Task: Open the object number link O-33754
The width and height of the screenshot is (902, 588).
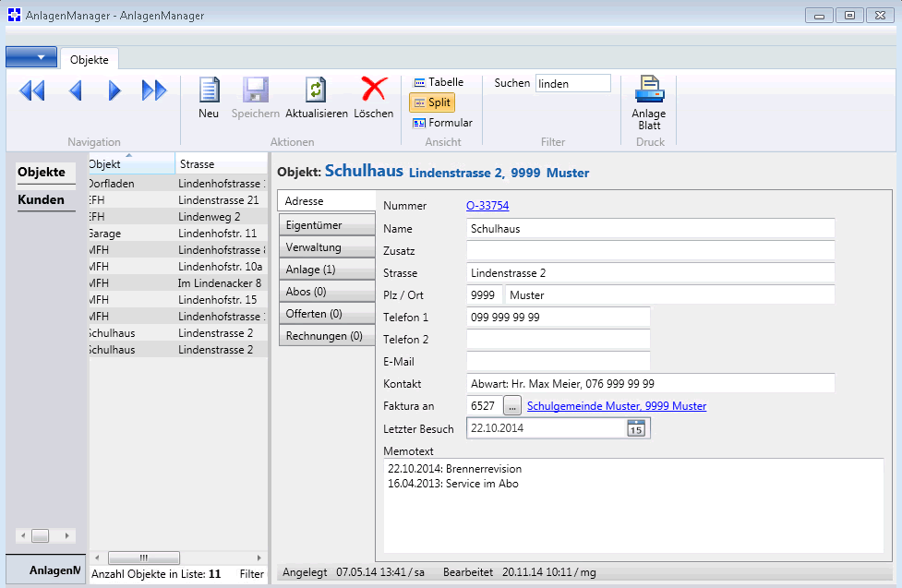Action: click(x=487, y=206)
